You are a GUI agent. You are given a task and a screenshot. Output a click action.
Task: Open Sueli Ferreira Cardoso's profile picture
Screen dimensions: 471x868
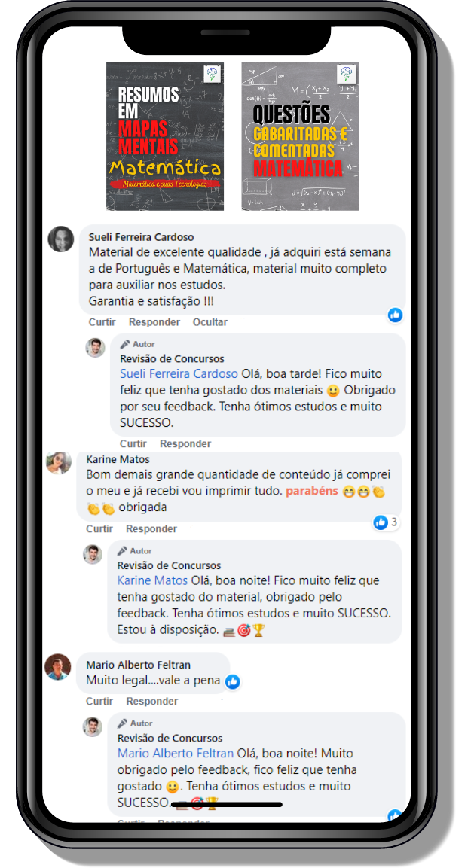coord(61,239)
